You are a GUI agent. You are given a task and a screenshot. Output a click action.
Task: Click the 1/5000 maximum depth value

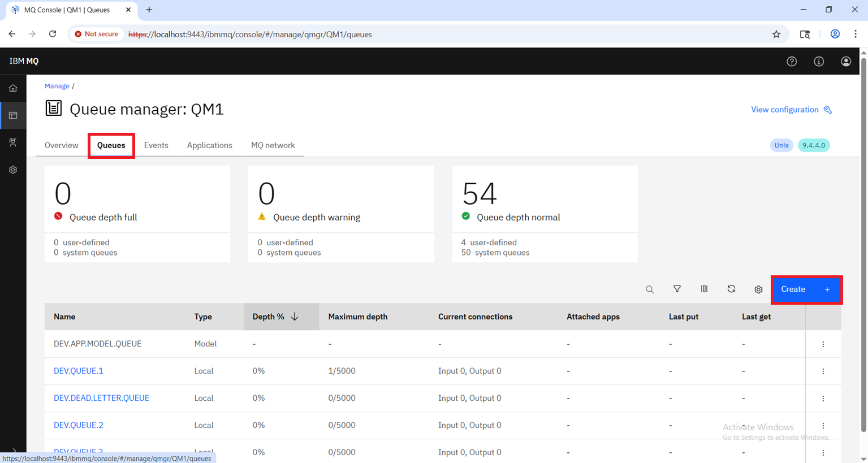342,371
